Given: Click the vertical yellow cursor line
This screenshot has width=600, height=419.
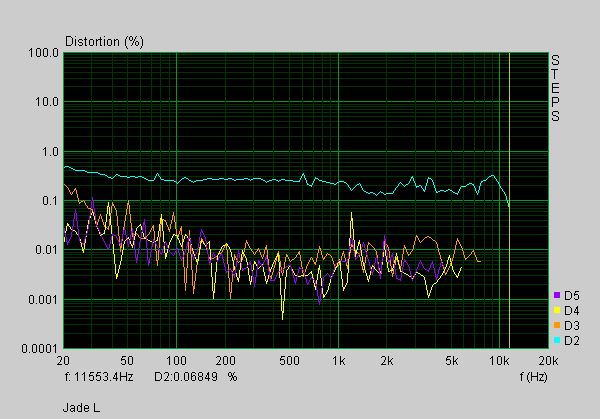Looking at the screenshot, I should click(509, 200).
